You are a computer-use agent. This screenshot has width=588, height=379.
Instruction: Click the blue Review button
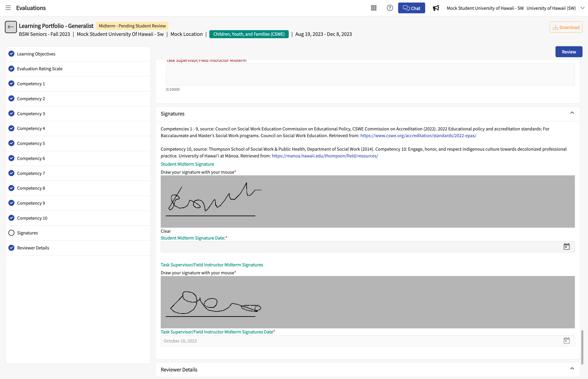click(x=569, y=52)
